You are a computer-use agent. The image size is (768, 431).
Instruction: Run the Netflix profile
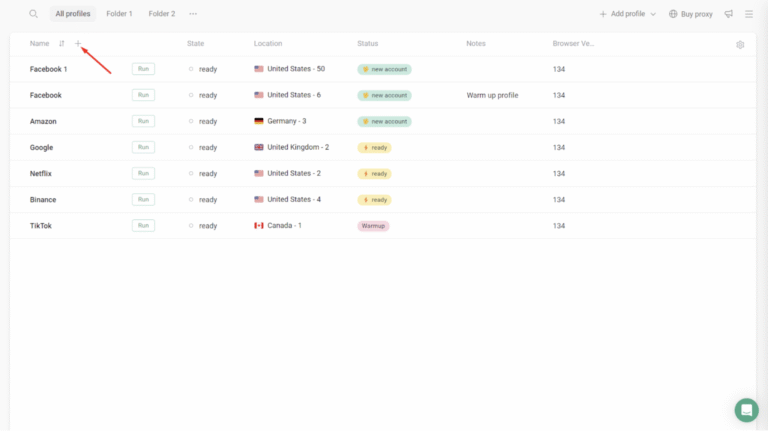(143, 173)
